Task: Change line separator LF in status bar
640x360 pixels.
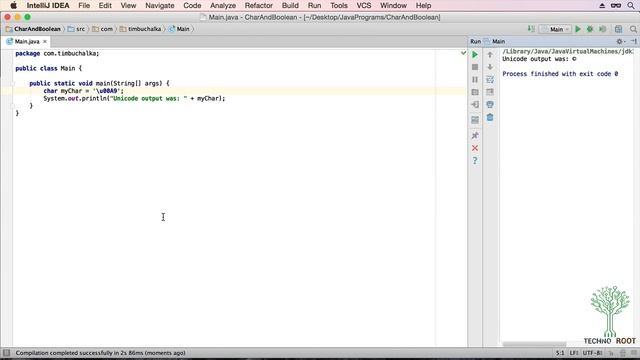Action: click(x=573, y=353)
